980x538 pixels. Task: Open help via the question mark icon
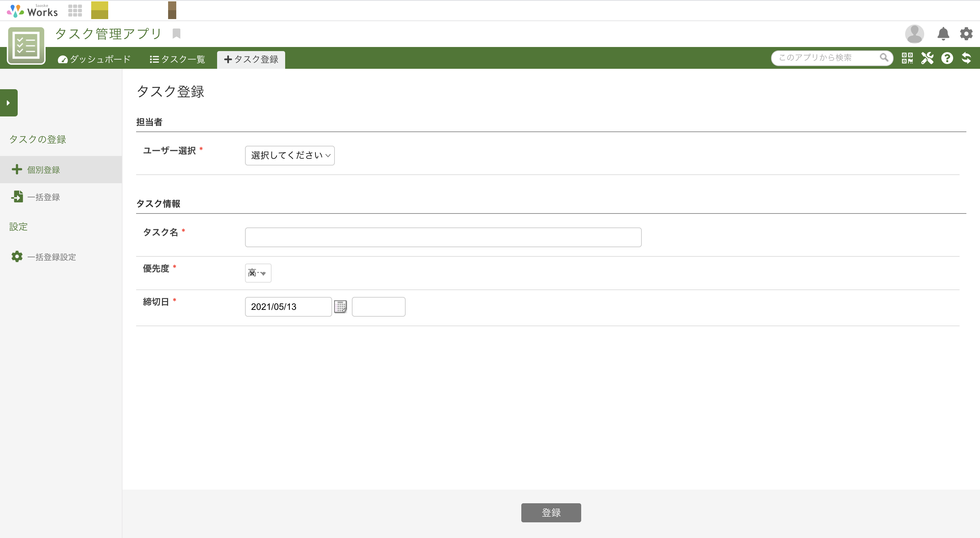pos(947,58)
